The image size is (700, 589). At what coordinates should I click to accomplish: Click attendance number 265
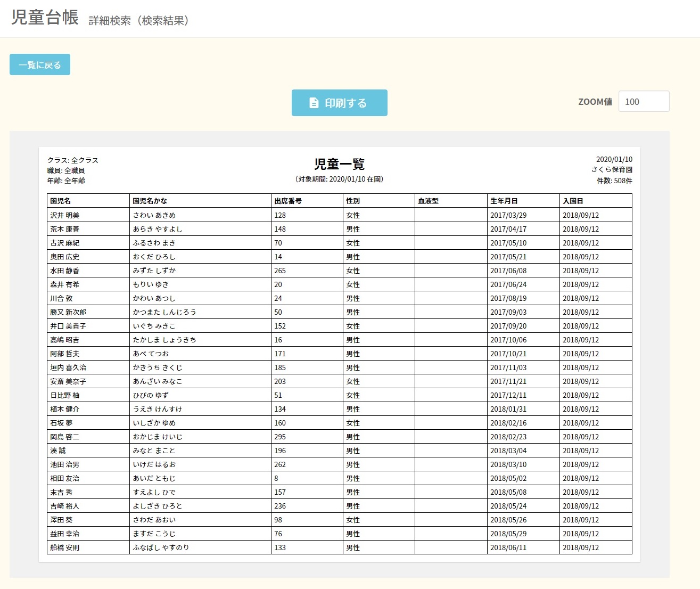280,271
